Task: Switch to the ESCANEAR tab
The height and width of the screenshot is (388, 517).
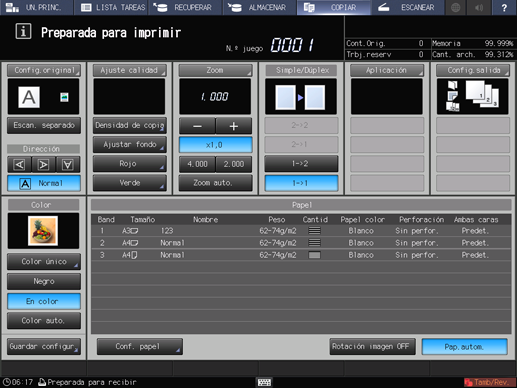Action: 408,7
